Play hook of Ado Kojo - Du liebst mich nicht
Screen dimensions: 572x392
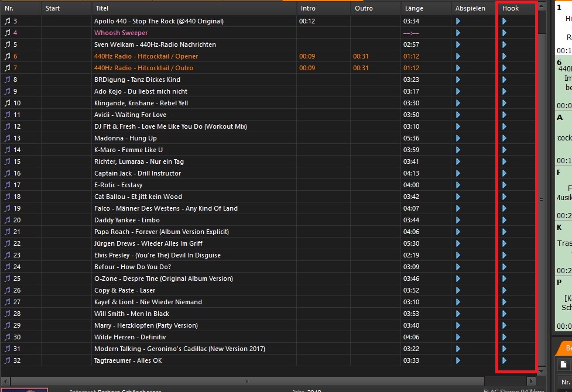504,91
